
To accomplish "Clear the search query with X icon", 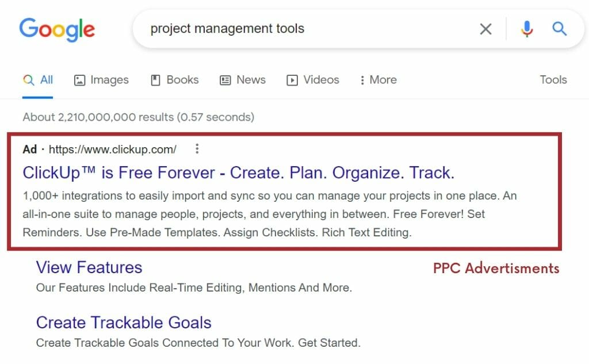I will 485,29.
